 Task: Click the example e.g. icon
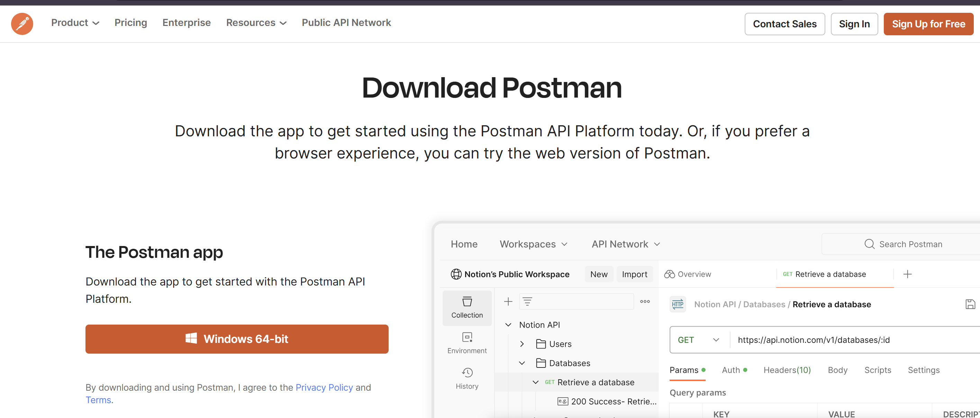562,401
